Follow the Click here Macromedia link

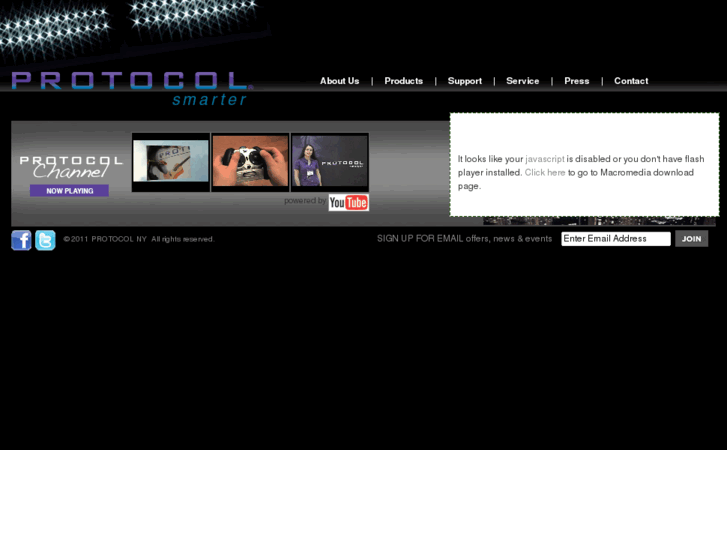coord(545,173)
